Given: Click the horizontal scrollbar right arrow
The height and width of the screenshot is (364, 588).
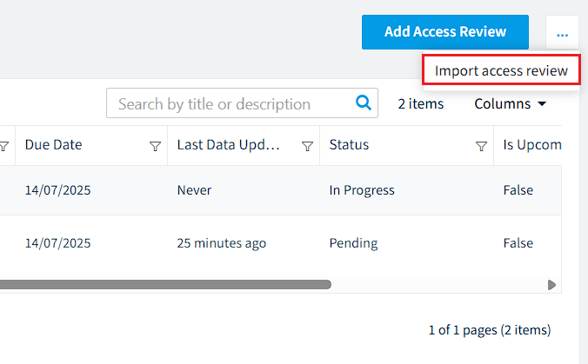Looking at the screenshot, I should 551,285.
